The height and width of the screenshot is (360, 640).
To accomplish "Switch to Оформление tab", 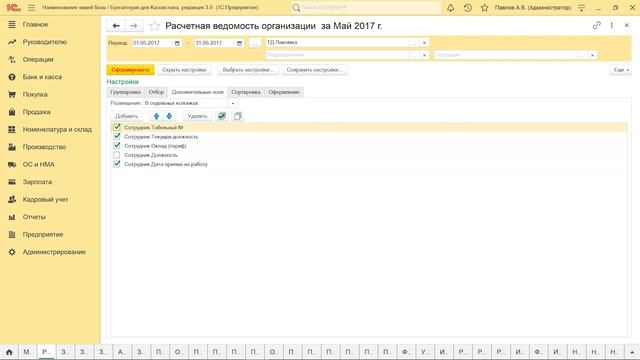I will [284, 92].
